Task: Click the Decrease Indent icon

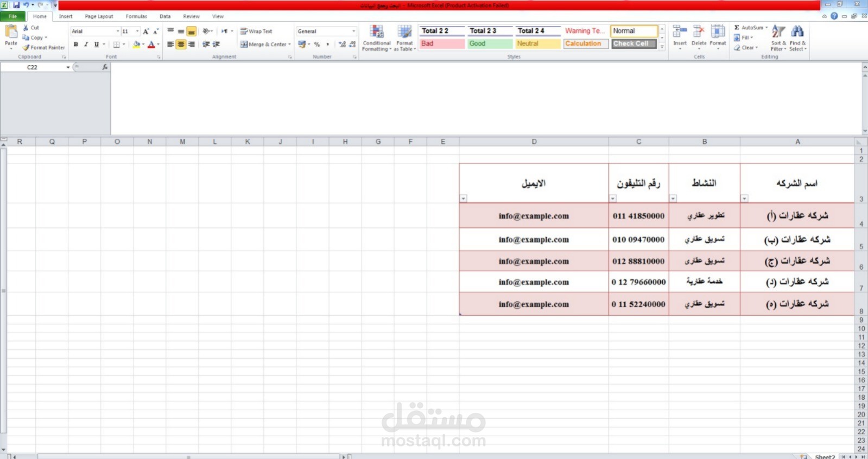Action: (x=206, y=44)
